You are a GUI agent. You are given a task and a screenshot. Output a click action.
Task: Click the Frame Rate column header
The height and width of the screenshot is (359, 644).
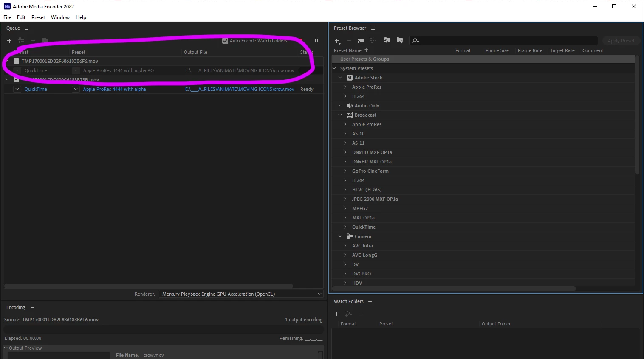(x=530, y=50)
